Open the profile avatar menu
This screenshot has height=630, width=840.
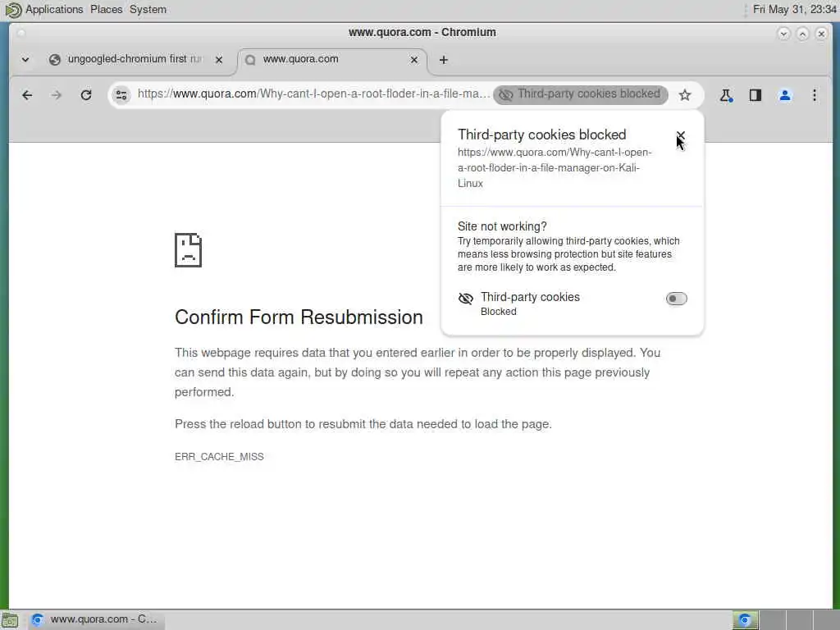785,95
